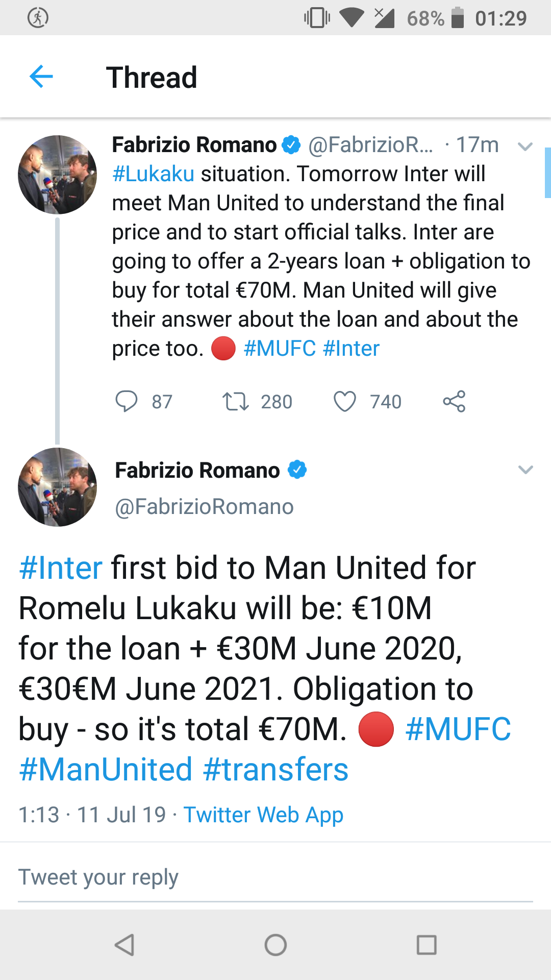Open the #ManUnited hashtag
The height and width of the screenshot is (980, 551).
coord(106,769)
